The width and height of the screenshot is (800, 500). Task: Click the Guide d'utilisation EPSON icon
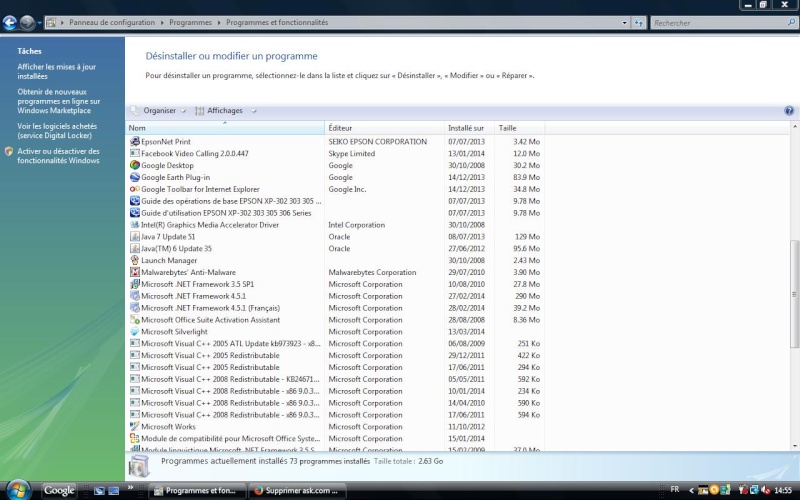click(x=135, y=213)
